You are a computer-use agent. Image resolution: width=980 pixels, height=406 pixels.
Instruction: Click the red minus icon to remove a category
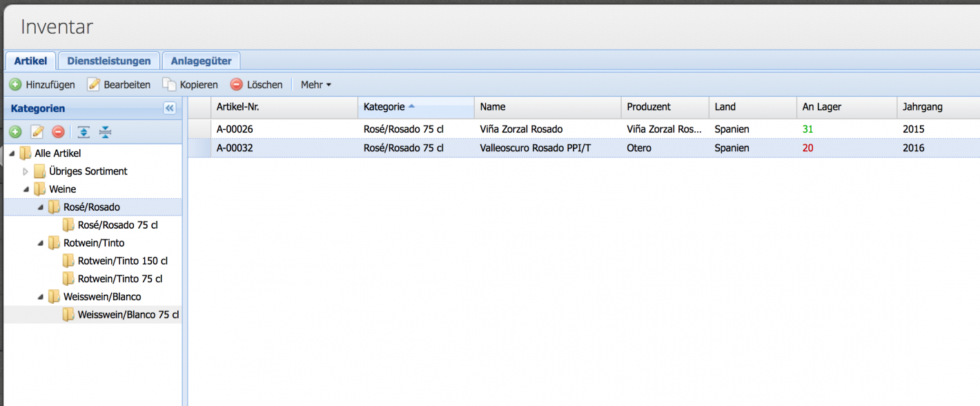click(58, 131)
